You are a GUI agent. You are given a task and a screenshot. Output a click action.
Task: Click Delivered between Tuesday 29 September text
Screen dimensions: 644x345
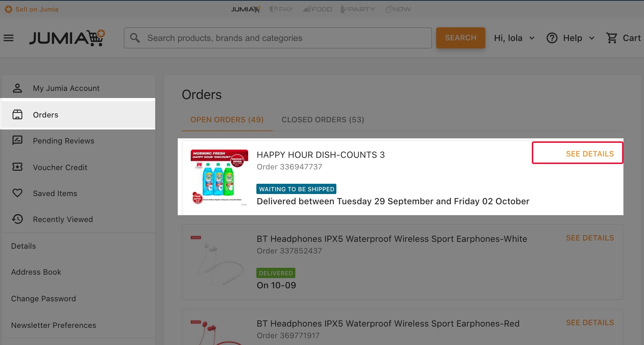coord(393,201)
